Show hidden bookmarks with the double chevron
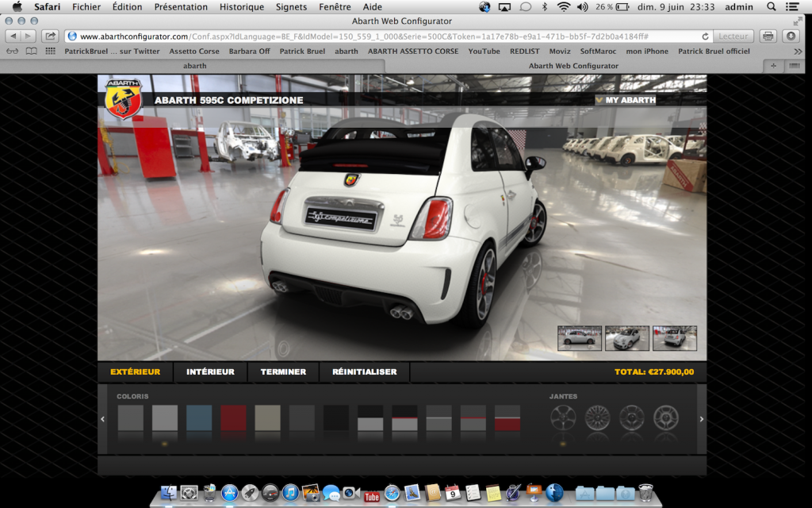The image size is (812, 508). [x=798, y=52]
